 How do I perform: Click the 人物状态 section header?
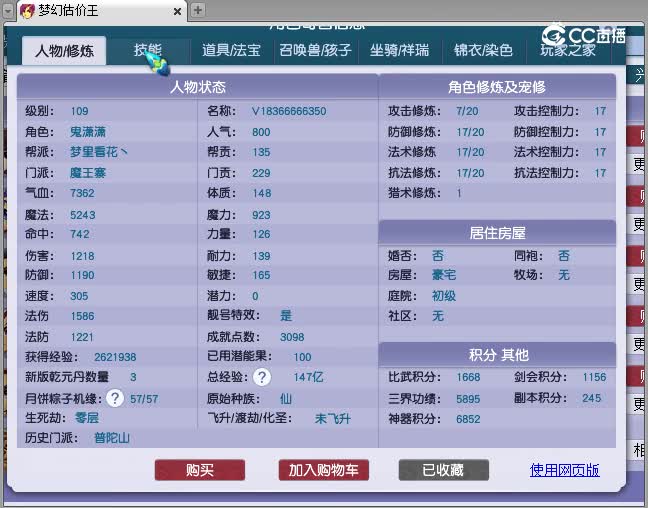[x=198, y=87]
